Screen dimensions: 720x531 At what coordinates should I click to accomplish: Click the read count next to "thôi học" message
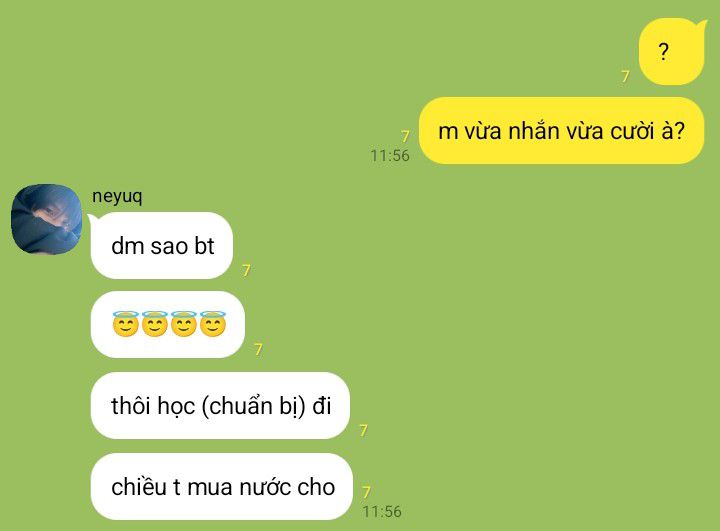point(363,430)
